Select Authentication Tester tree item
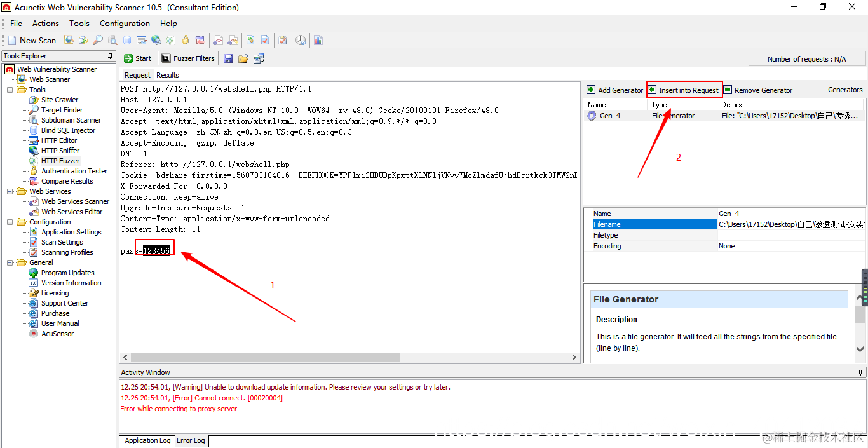This screenshot has width=868, height=448. (x=74, y=171)
